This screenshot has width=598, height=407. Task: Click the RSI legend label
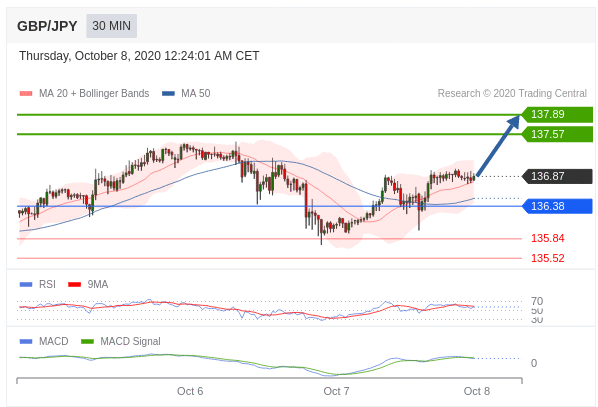click(47, 285)
